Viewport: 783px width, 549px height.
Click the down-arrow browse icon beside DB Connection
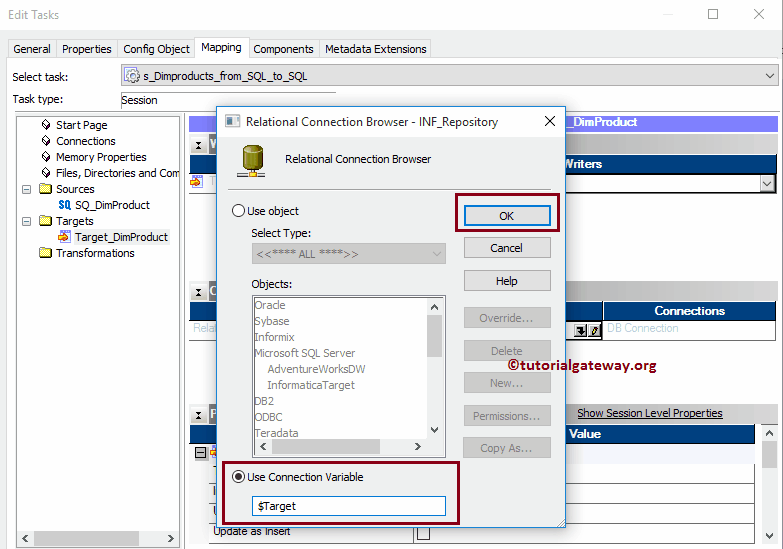(580, 330)
